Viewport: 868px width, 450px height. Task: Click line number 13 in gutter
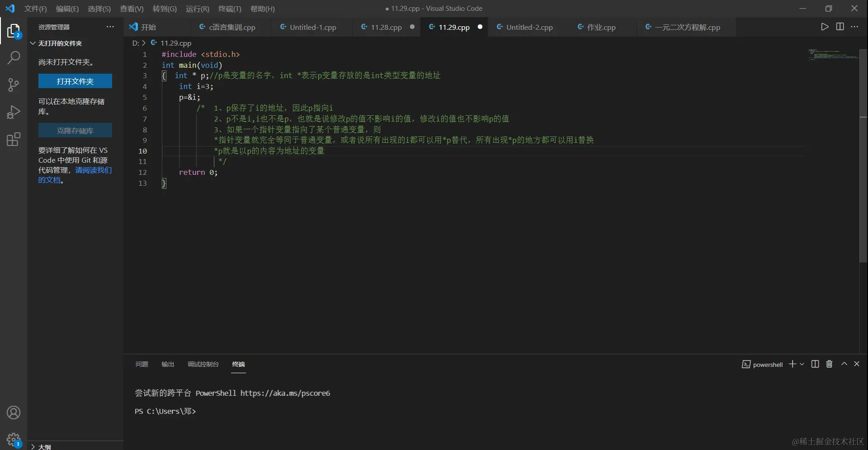142,183
